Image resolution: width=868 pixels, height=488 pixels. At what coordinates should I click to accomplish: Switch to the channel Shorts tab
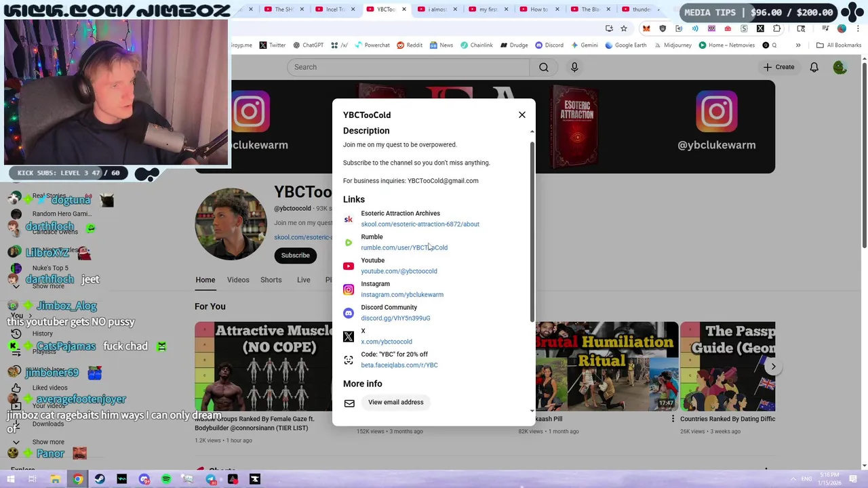tap(271, 280)
